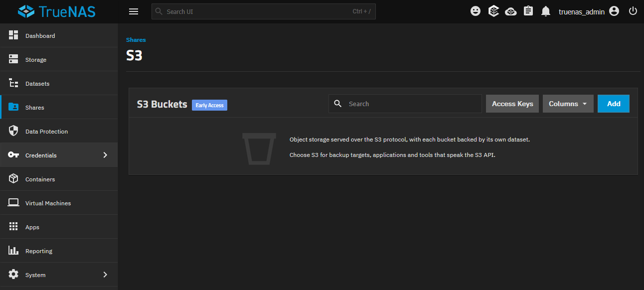Open the Reporting section
This screenshot has height=290, width=644.
point(59,251)
